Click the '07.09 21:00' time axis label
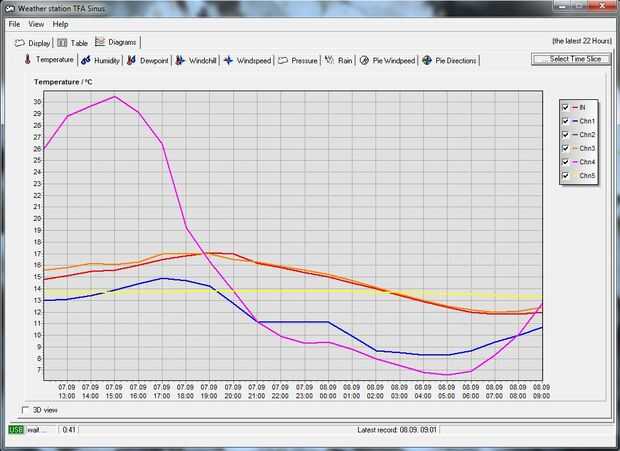Image resolution: width=620 pixels, height=451 pixels. [257, 391]
